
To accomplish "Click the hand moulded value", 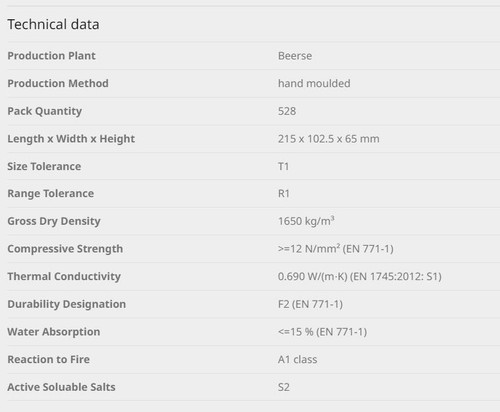I will [x=314, y=83].
